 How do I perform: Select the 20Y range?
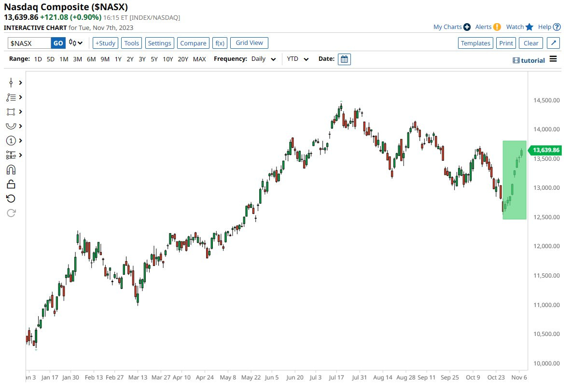point(183,59)
